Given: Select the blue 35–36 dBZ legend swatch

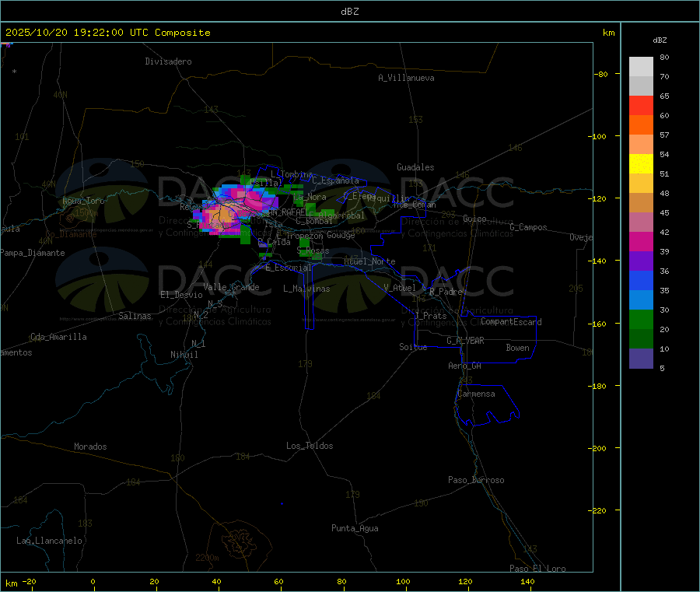Looking at the screenshot, I should [x=641, y=280].
